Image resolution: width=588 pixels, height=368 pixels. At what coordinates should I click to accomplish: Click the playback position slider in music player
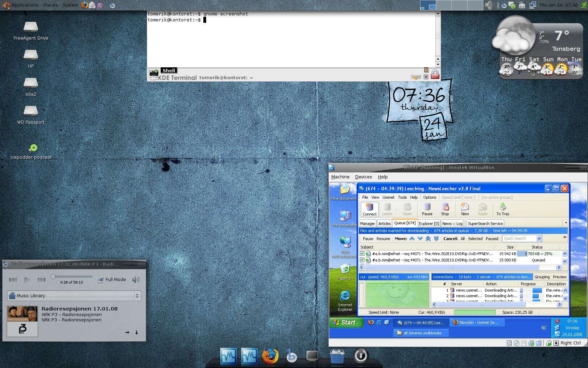[x=72, y=277]
